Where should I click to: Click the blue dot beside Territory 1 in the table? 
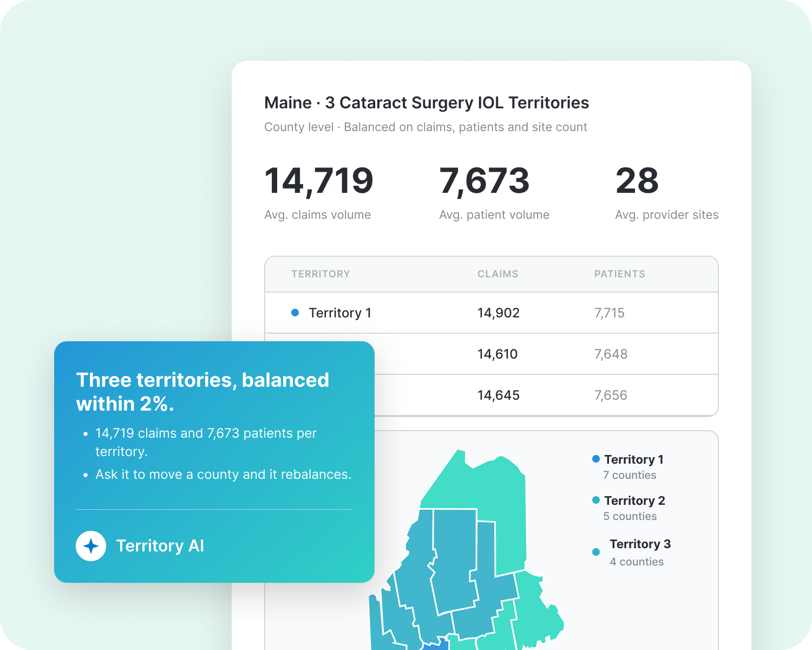click(295, 313)
